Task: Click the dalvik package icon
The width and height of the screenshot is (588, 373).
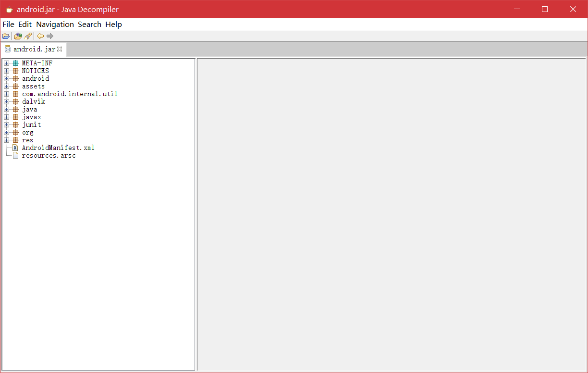Action: tap(16, 101)
